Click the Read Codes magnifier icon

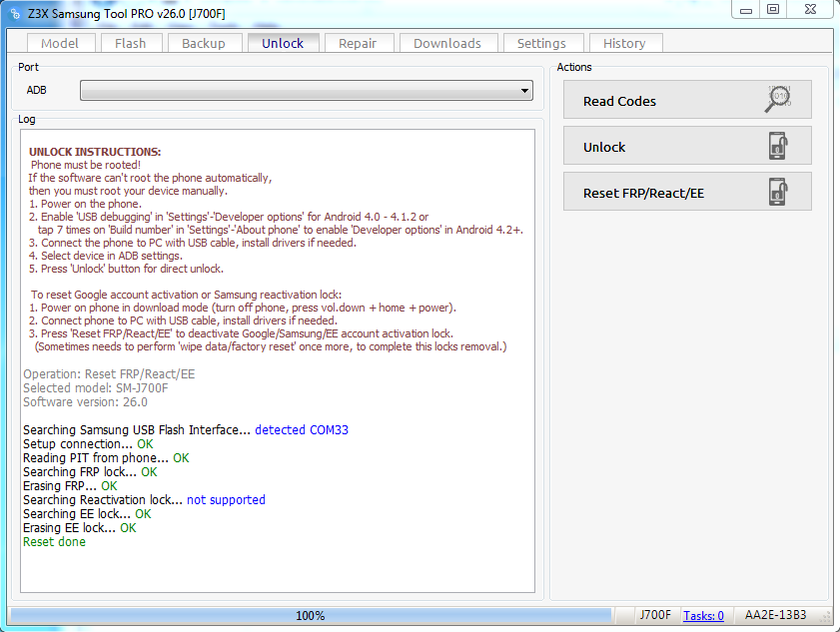click(778, 99)
